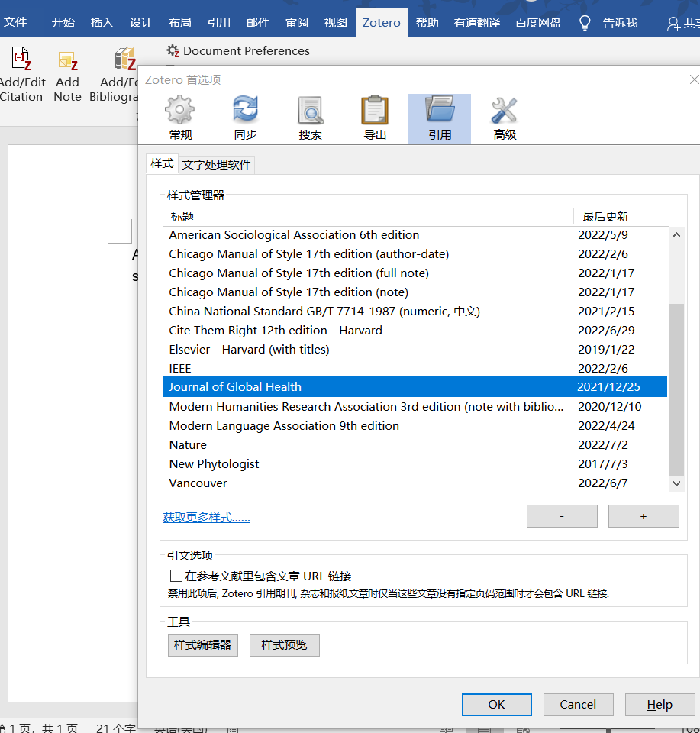This screenshot has width=700, height=733.
Task: Select China National Standard GB/T 7714-1987 style
Action: point(415,312)
